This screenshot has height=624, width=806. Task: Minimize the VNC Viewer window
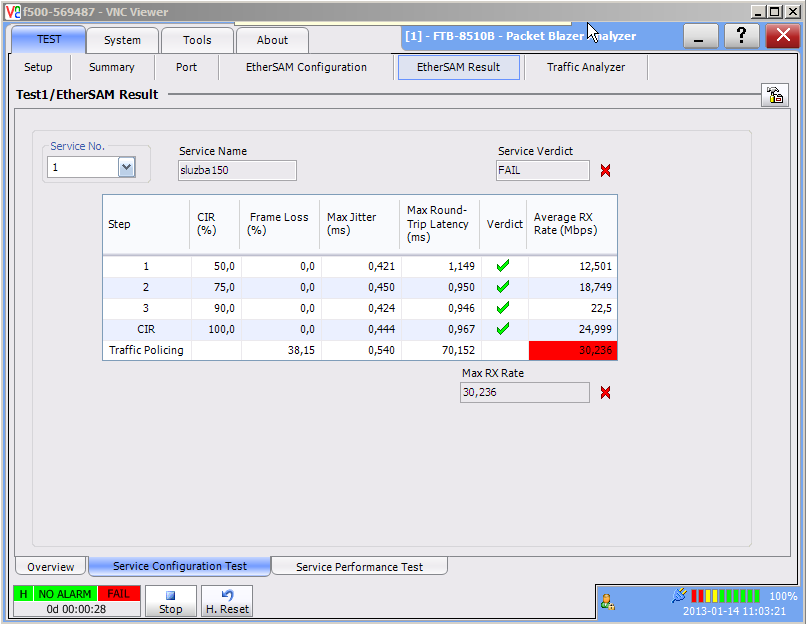point(759,11)
